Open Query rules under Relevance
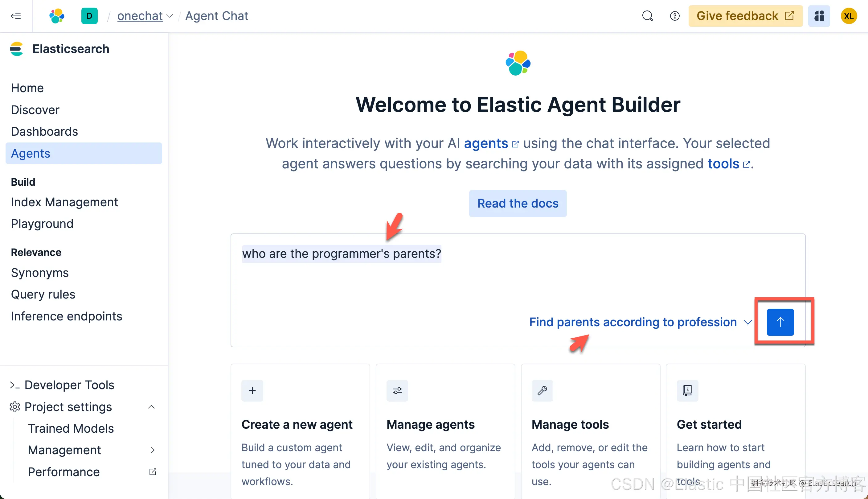The height and width of the screenshot is (499, 868). (x=43, y=295)
